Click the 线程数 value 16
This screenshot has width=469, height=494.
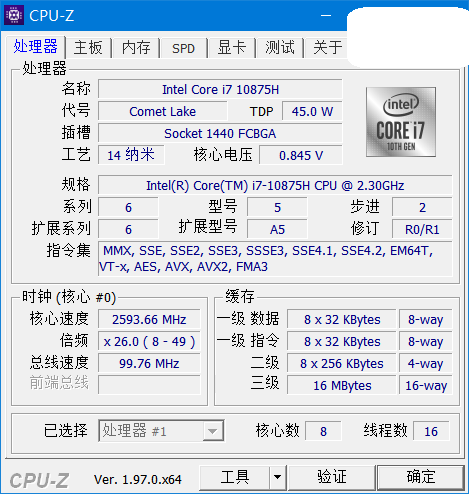pyautogui.click(x=431, y=431)
